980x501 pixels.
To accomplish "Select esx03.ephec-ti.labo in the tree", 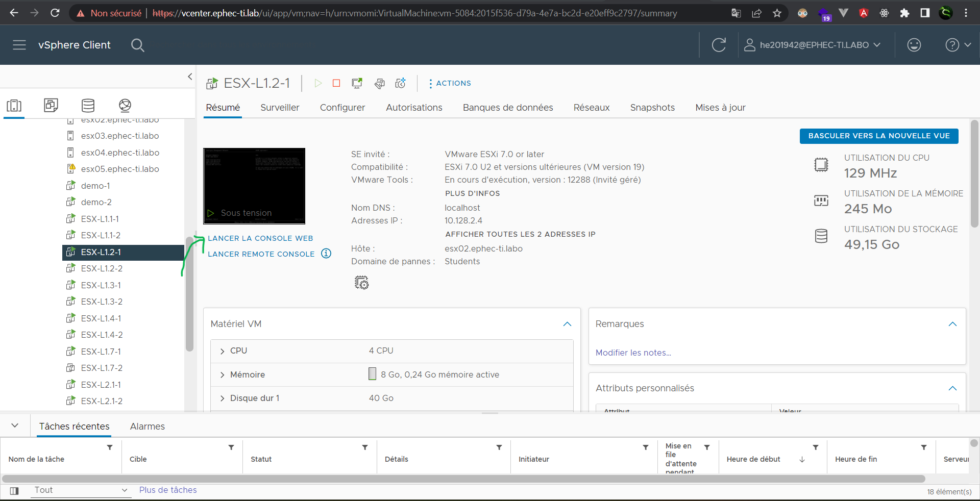I will pos(120,136).
